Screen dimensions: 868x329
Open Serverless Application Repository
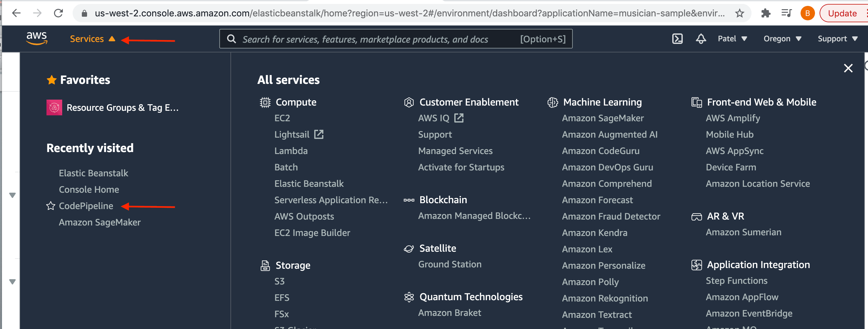pyautogui.click(x=331, y=200)
